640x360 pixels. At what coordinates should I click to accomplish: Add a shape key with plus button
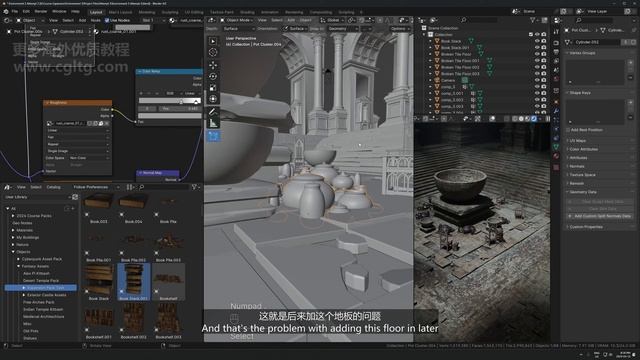pyautogui.click(x=631, y=102)
